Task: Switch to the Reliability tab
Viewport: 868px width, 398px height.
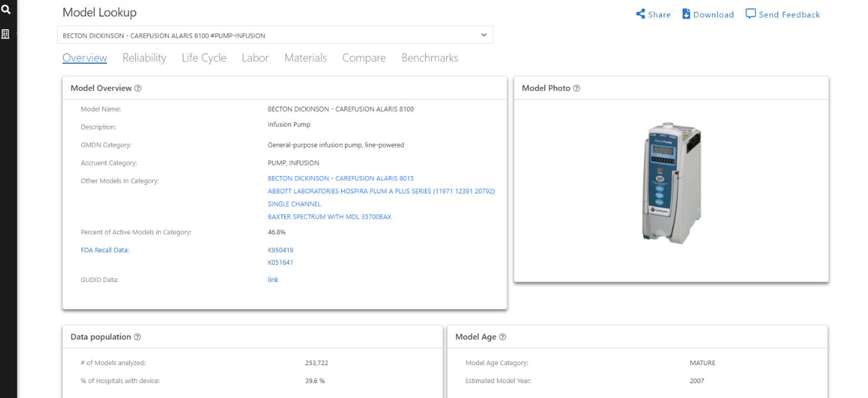Action: pyautogui.click(x=144, y=58)
